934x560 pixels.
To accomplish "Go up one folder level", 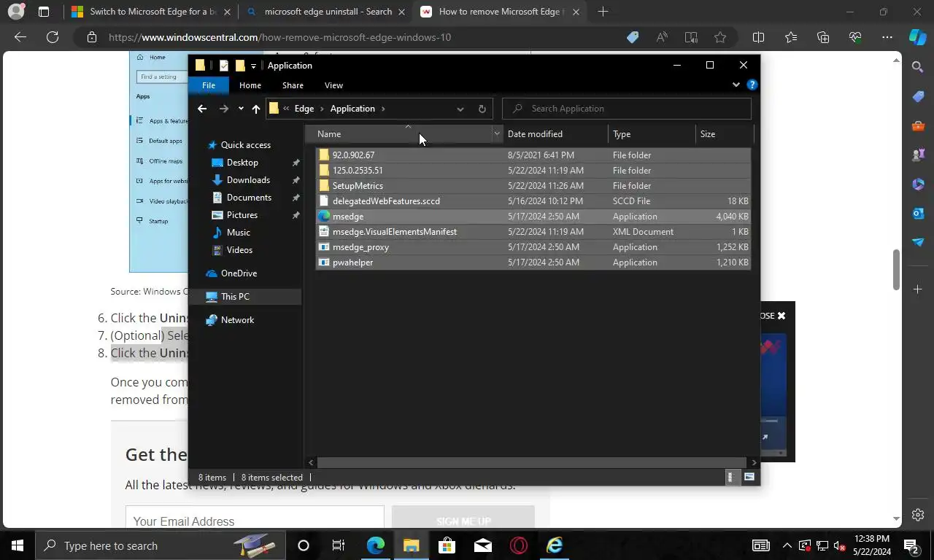I will (255, 109).
